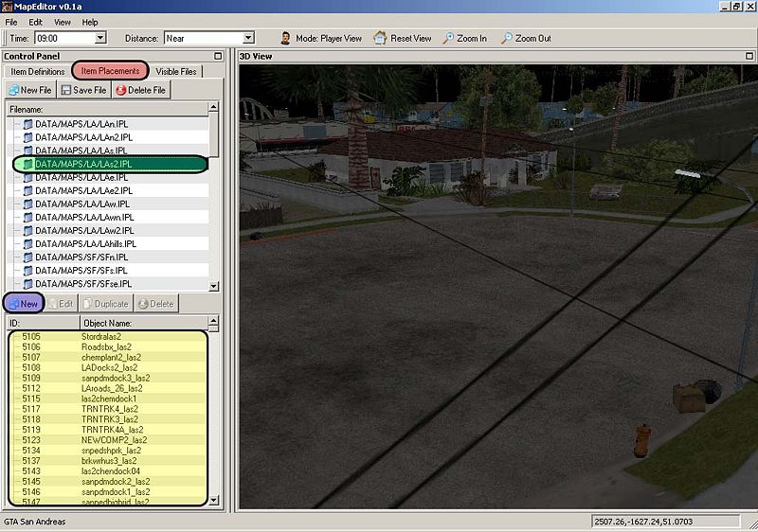Click the Zoom In magnifier
The image size is (758, 532).
[448, 39]
